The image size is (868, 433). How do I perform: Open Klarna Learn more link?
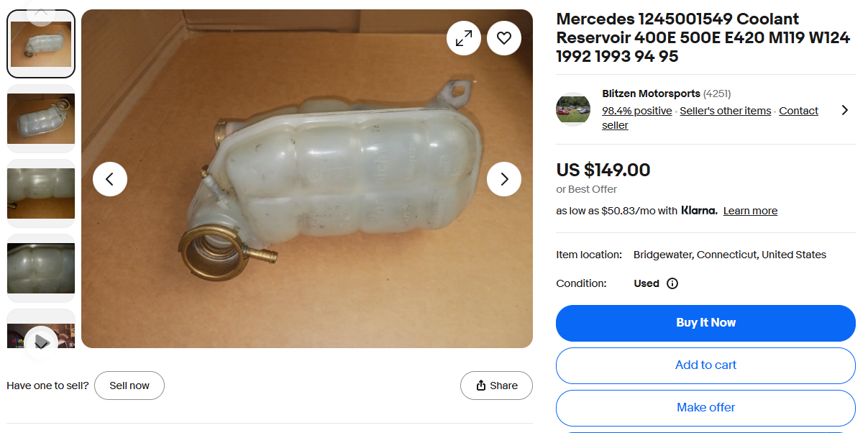point(750,211)
